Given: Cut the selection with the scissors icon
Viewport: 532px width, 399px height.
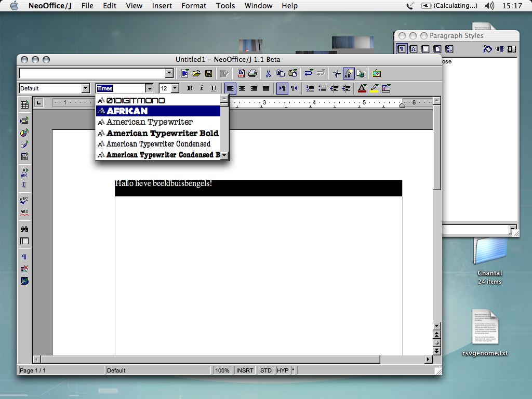Looking at the screenshot, I should click(x=269, y=73).
